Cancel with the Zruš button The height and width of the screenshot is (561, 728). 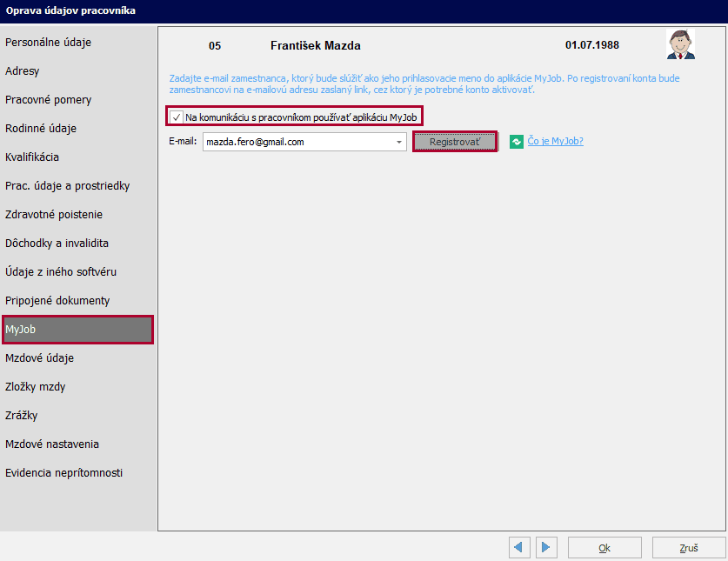pos(689,548)
